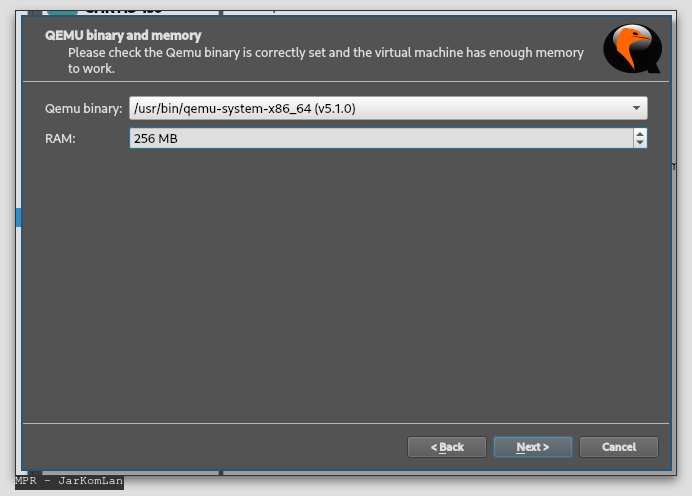Click the 'RAM:' field label
This screenshot has width=692, height=496.
tap(60, 139)
